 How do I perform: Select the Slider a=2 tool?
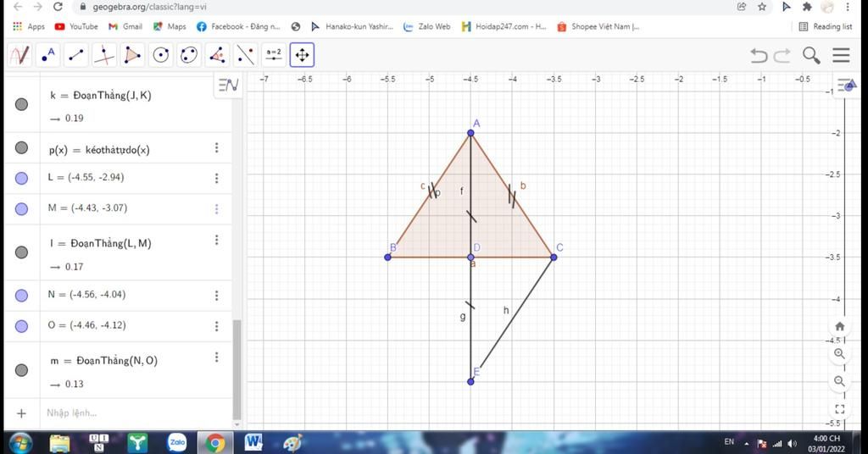click(274, 55)
